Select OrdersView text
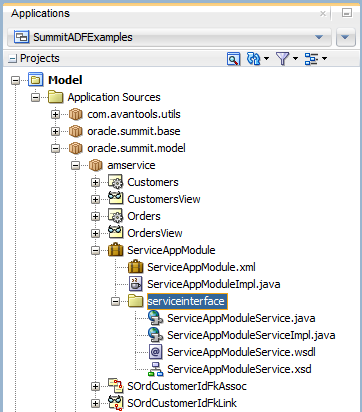The width and height of the screenshot is (362, 412). pos(155,233)
